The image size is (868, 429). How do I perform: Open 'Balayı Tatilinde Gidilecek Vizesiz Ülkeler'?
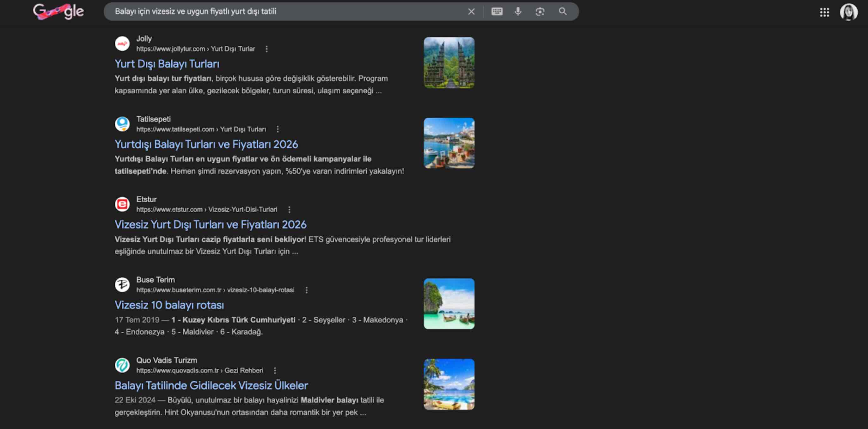pyautogui.click(x=211, y=385)
